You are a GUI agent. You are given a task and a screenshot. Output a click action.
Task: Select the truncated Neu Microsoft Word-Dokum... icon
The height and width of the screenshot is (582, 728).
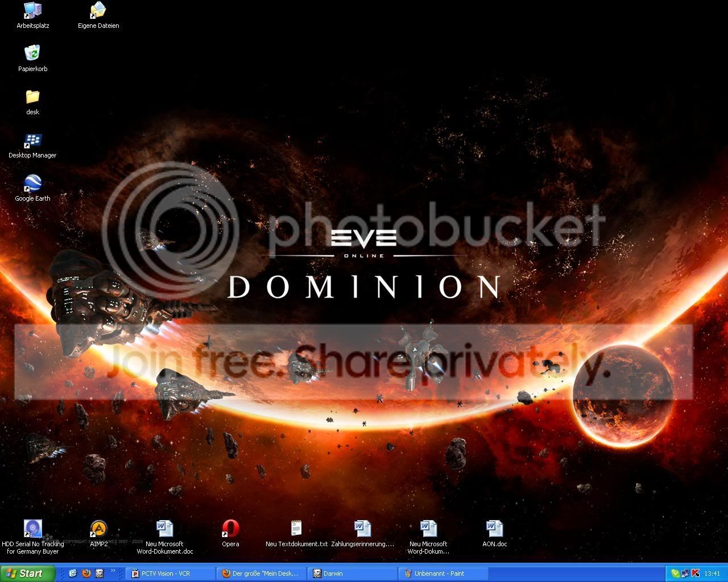pyautogui.click(x=428, y=537)
